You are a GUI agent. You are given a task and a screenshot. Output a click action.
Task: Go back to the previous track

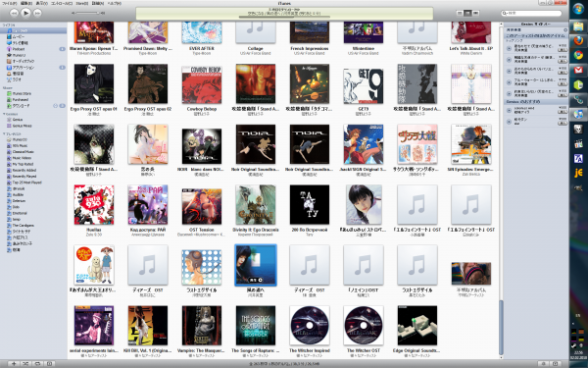tap(14, 13)
